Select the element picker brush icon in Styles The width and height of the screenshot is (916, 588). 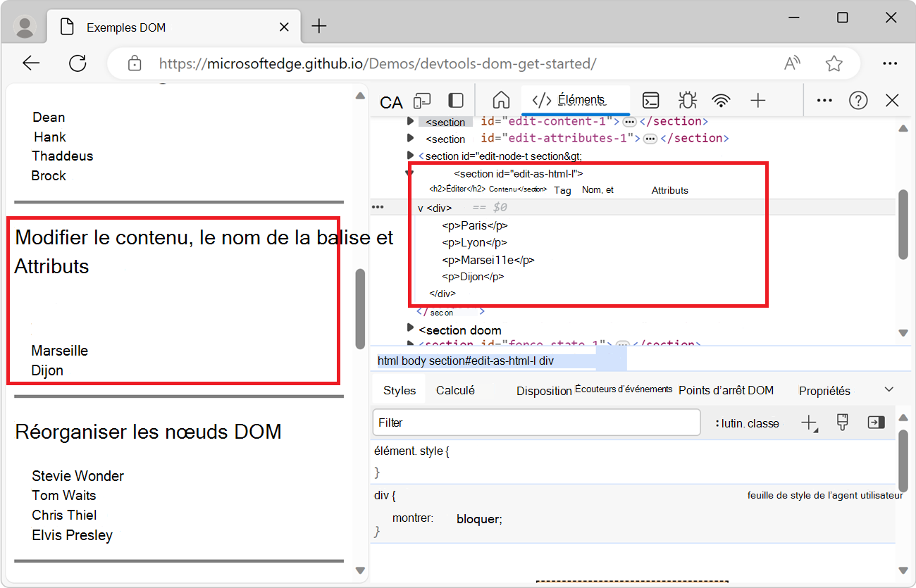pos(842,422)
